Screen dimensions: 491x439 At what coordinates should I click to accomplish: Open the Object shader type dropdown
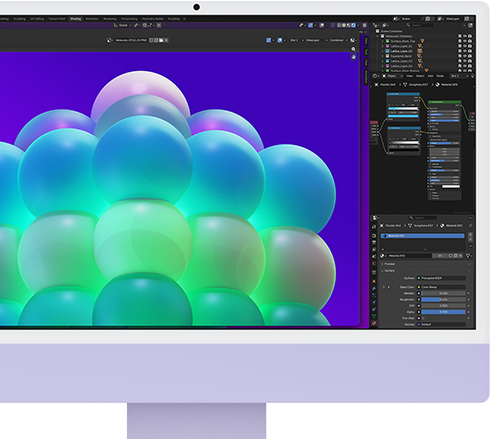392,76
